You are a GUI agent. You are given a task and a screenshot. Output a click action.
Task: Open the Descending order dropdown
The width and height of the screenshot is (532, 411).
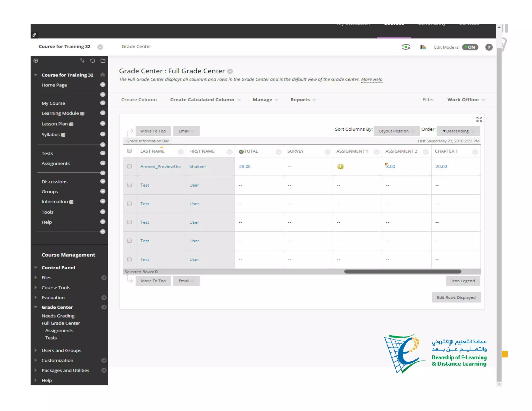[x=458, y=131]
